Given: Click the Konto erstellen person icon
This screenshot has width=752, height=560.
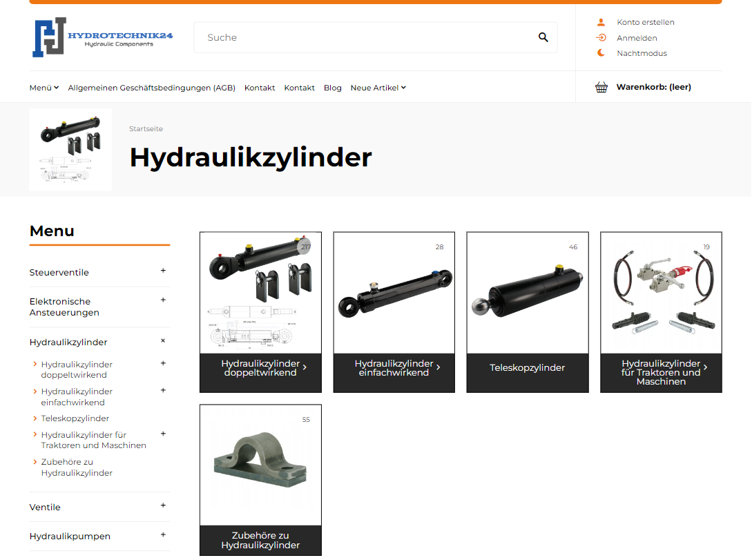Looking at the screenshot, I should point(601,22).
